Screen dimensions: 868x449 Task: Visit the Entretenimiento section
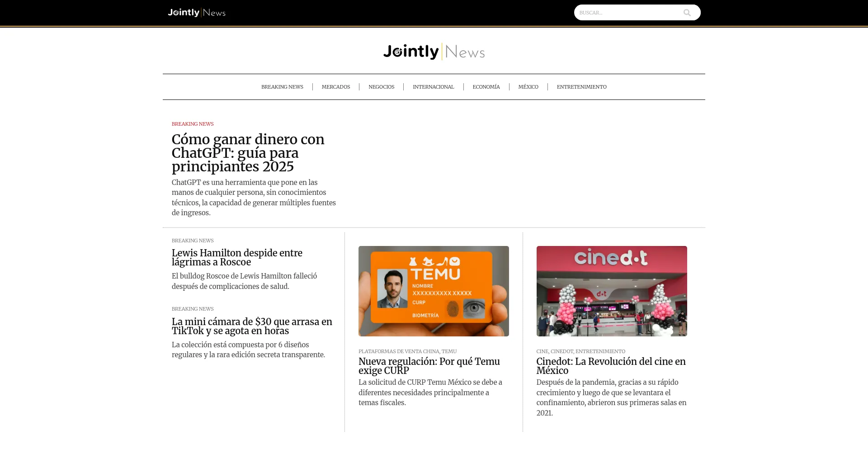[581, 87]
